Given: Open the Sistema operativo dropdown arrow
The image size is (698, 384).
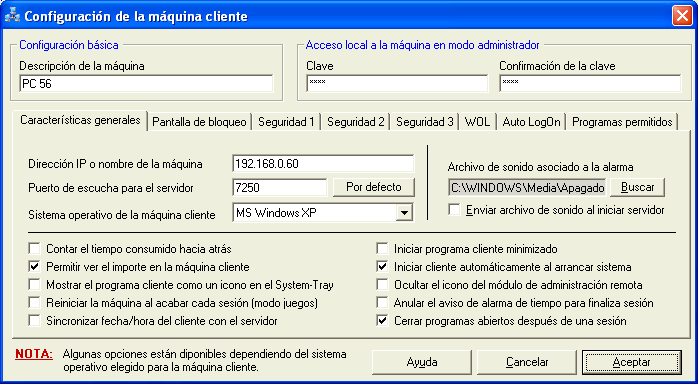Looking at the screenshot, I should point(403,213).
